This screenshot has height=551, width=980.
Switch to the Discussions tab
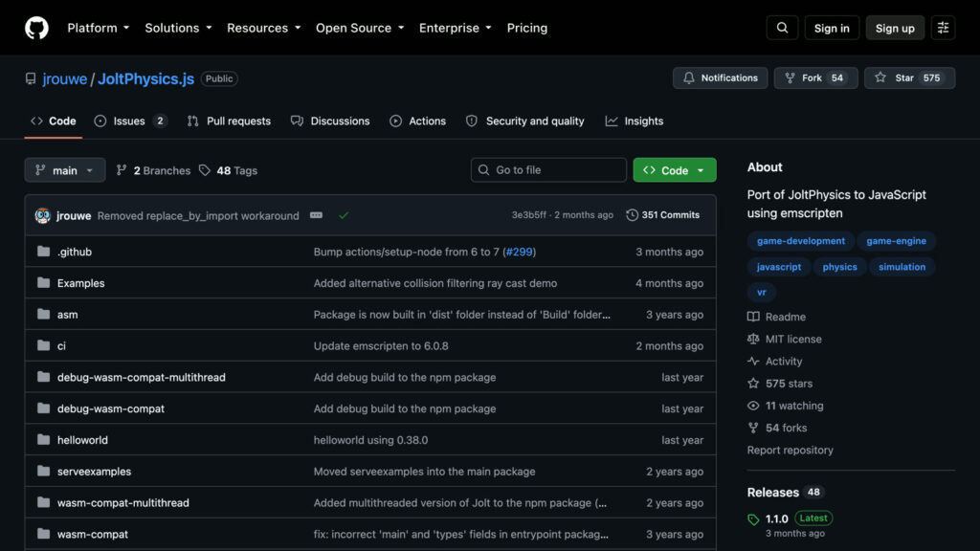point(330,121)
